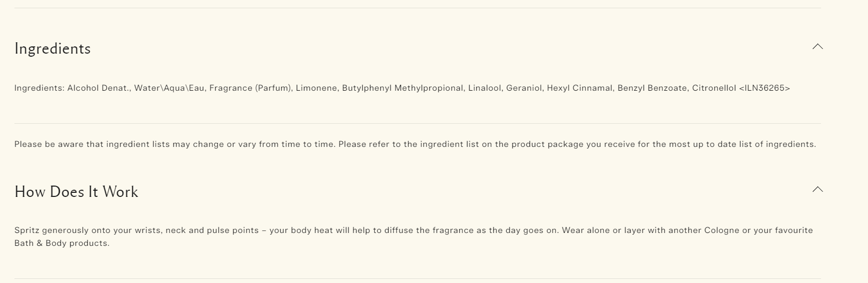Click 'Hexyl Cinnamal' in the ingredients
This screenshot has width=868, height=283.
tap(580, 88)
